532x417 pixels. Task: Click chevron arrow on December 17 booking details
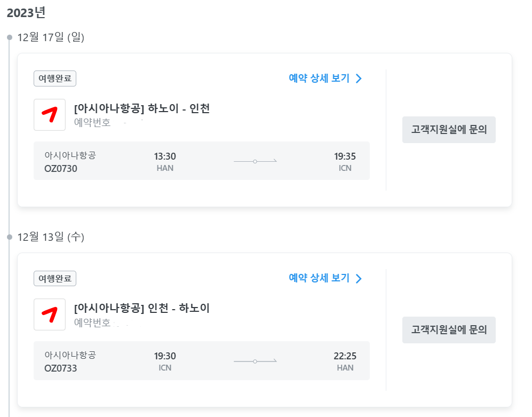pos(359,78)
